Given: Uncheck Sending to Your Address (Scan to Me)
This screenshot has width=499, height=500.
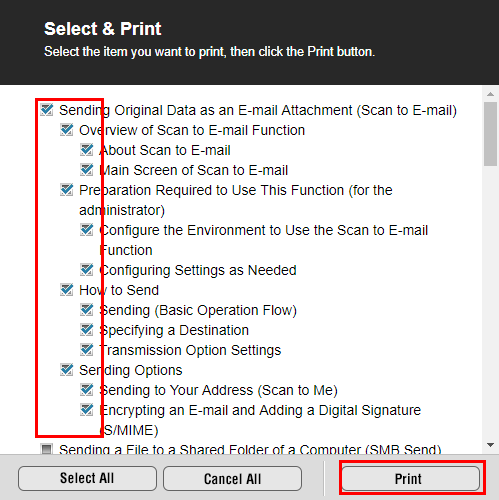Looking at the screenshot, I should (x=87, y=389).
